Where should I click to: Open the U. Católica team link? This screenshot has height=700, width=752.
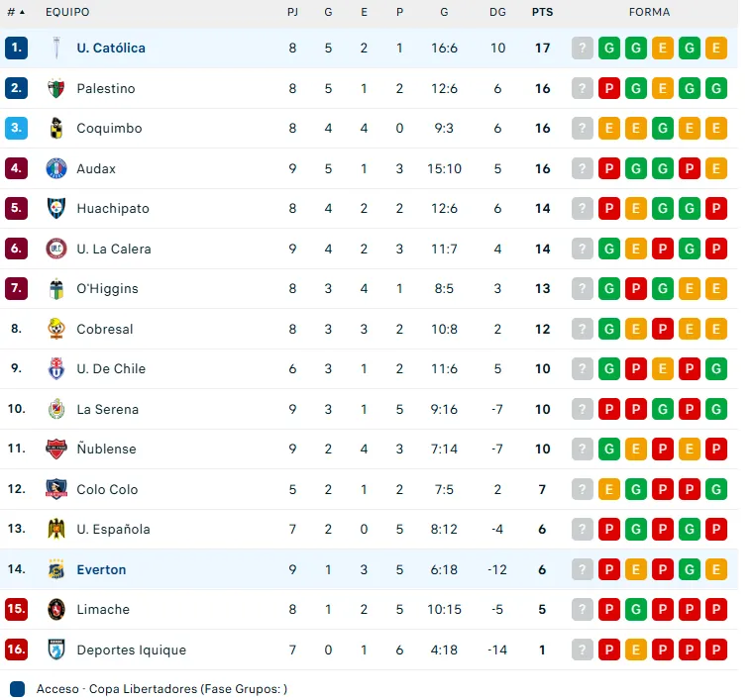click(x=111, y=48)
